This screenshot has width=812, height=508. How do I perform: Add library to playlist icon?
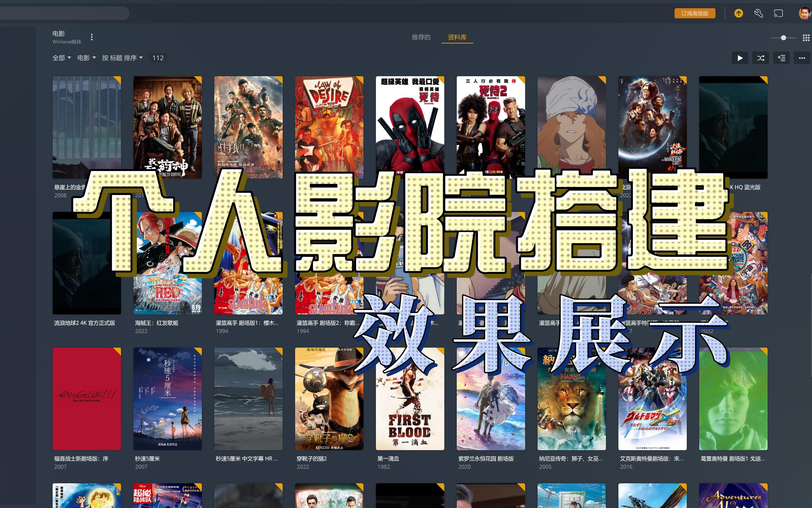tap(781, 58)
